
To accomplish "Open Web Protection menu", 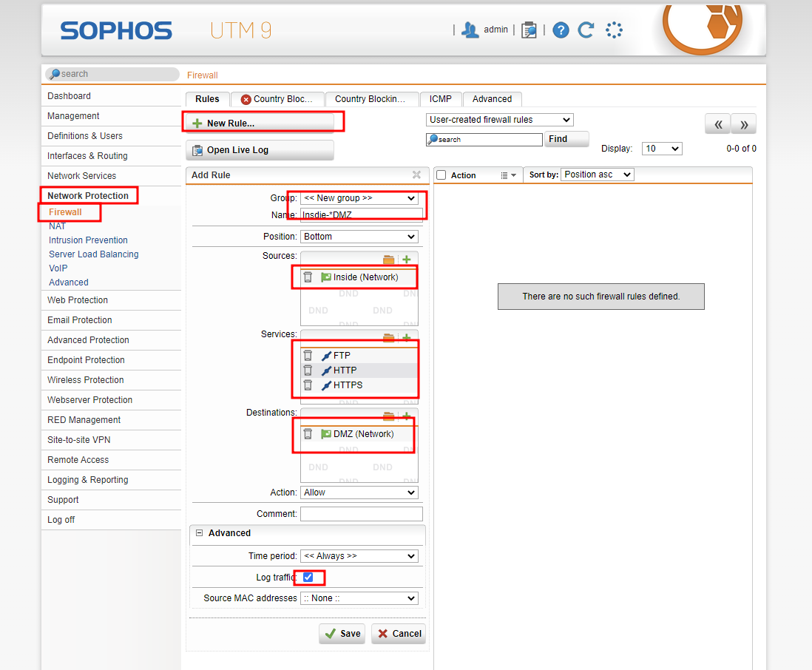I will click(x=78, y=300).
